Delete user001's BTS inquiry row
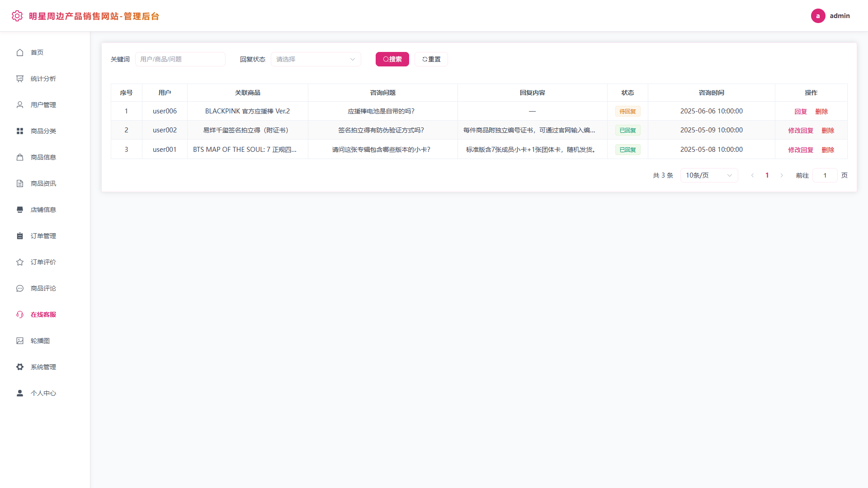Viewport: 868px width, 488px height. coord(828,150)
